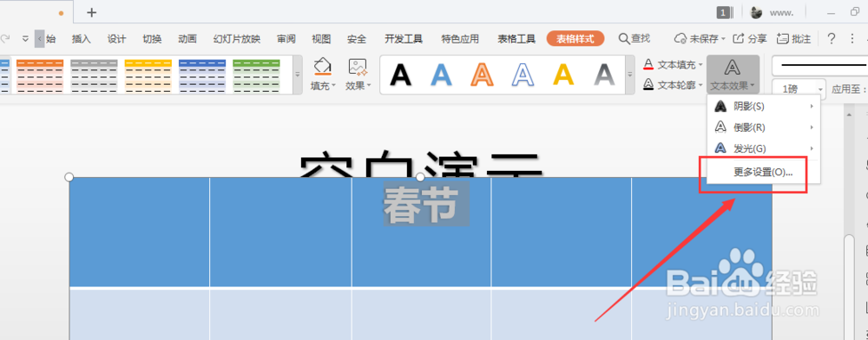Switch to the 动画 tab
Viewport: 868px width, 340px height.
(187, 39)
